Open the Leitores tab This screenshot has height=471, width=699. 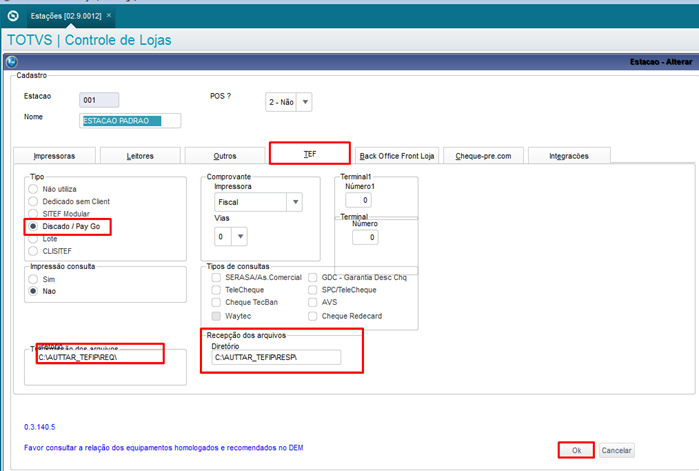coord(140,156)
